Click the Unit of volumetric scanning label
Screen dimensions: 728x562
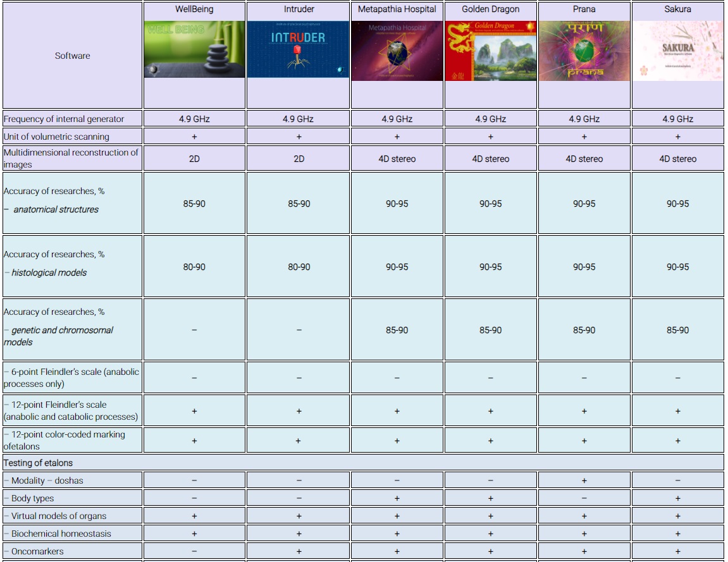(57, 137)
